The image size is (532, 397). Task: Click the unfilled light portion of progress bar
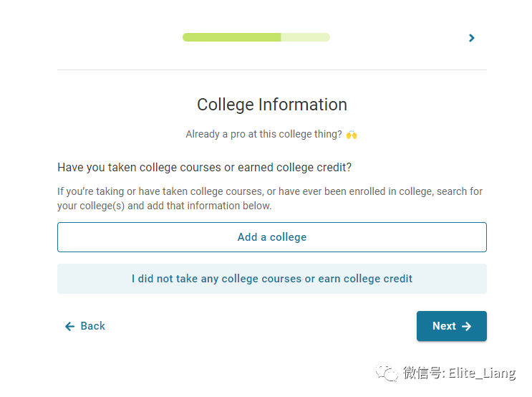[x=305, y=37]
